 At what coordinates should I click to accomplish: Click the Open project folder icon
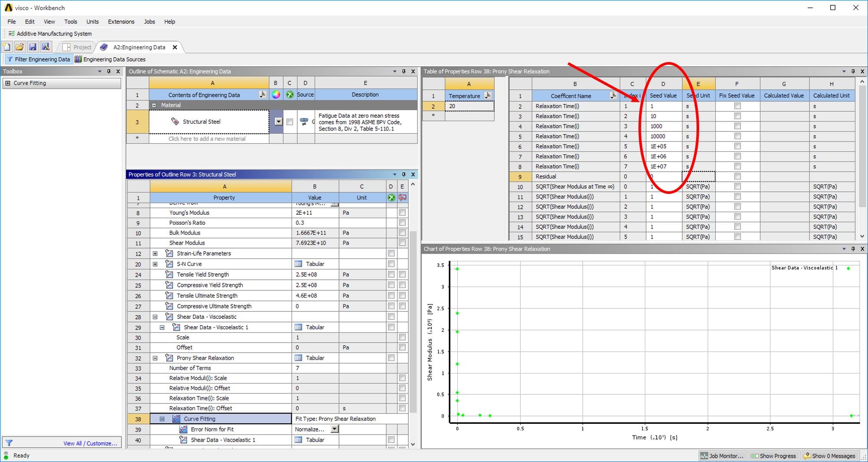tap(20, 47)
